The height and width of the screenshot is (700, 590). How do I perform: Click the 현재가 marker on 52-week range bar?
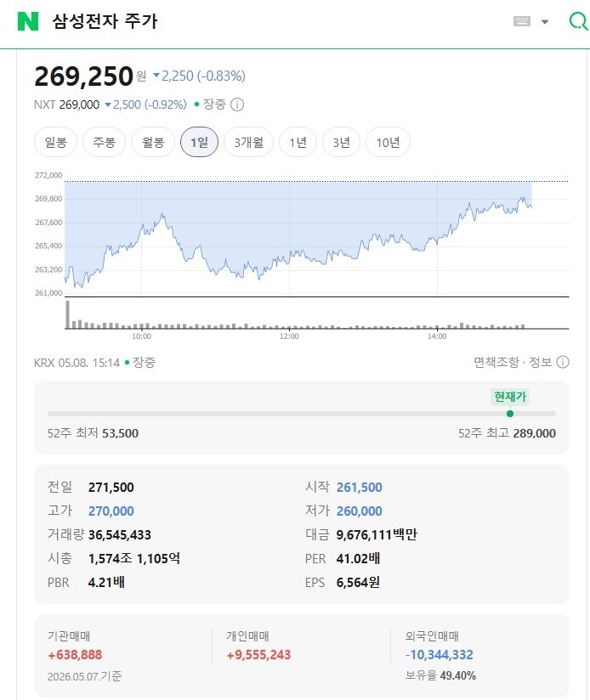510,414
